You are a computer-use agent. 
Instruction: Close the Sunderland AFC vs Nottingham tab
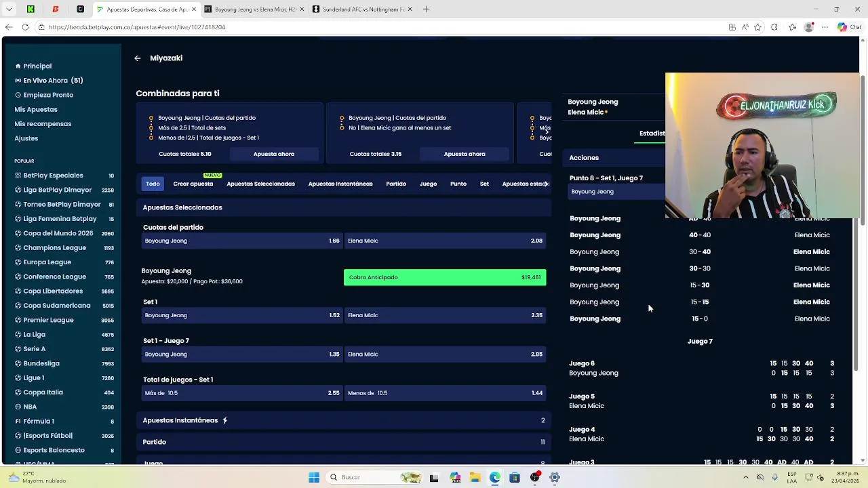(x=410, y=9)
